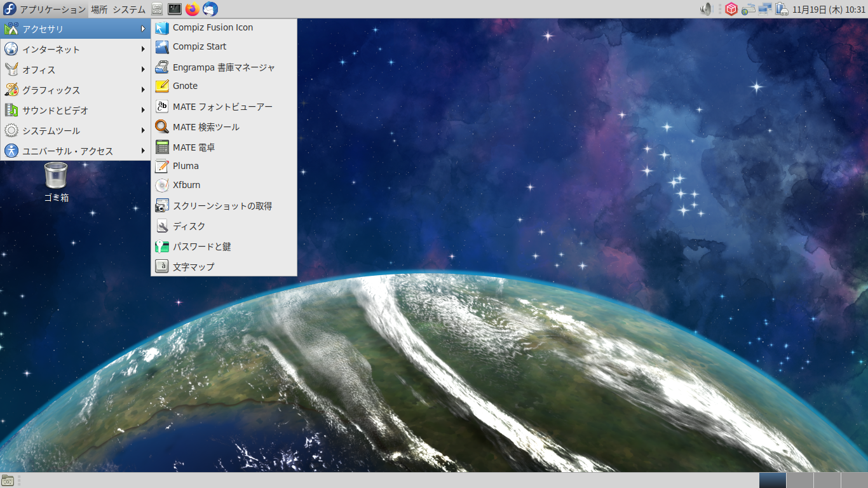Switch to the last workspace

click(854, 480)
